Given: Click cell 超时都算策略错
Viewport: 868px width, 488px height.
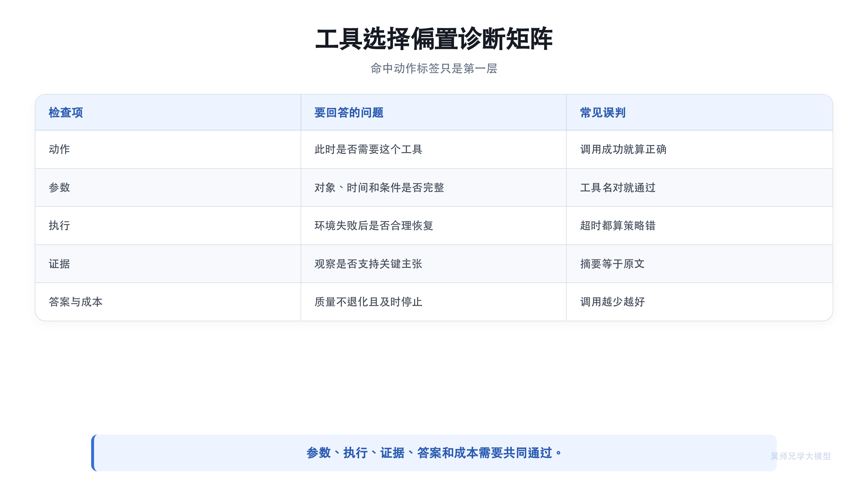Looking at the screenshot, I should pos(699,226).
